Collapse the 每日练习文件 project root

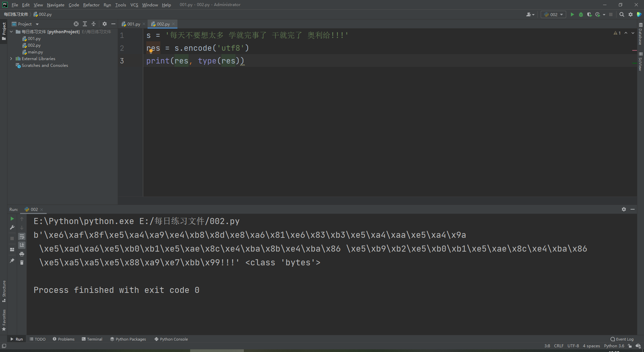click(11, 32)
